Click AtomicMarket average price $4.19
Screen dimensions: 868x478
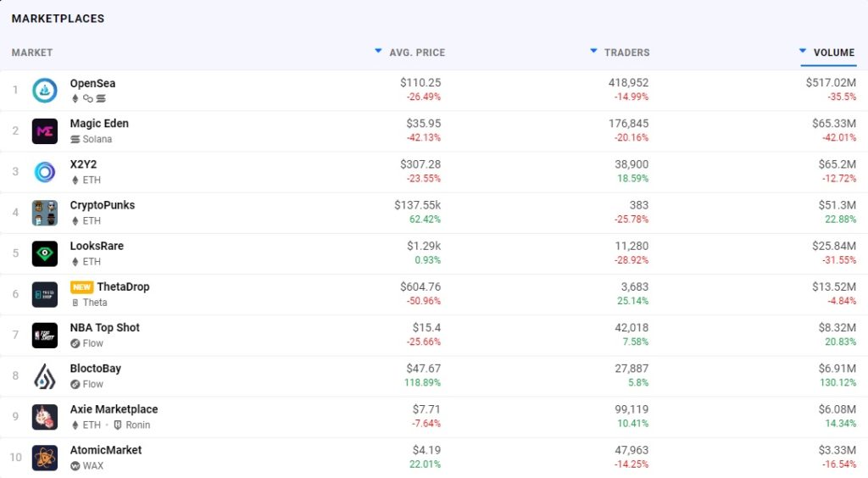[x=427, y=450]
